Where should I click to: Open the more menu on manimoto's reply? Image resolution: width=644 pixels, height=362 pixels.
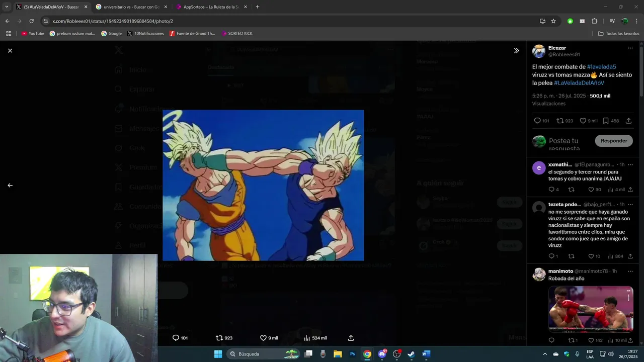click(630, 271)
